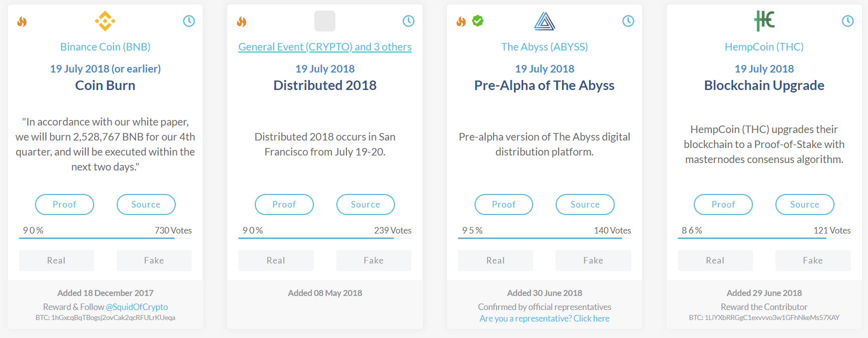Open the General Event (CRYPTO) and 3 others link

[325, 47]
